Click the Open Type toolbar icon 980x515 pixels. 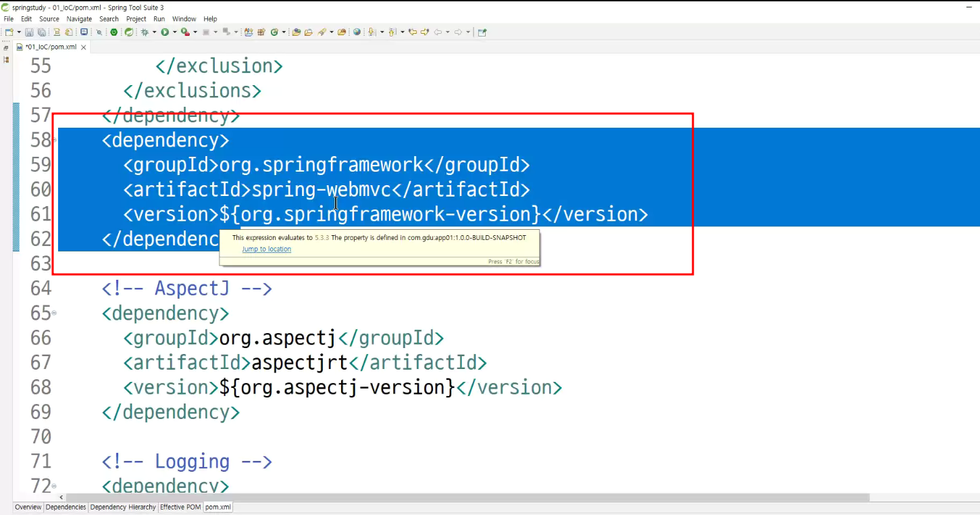(296, 32)
